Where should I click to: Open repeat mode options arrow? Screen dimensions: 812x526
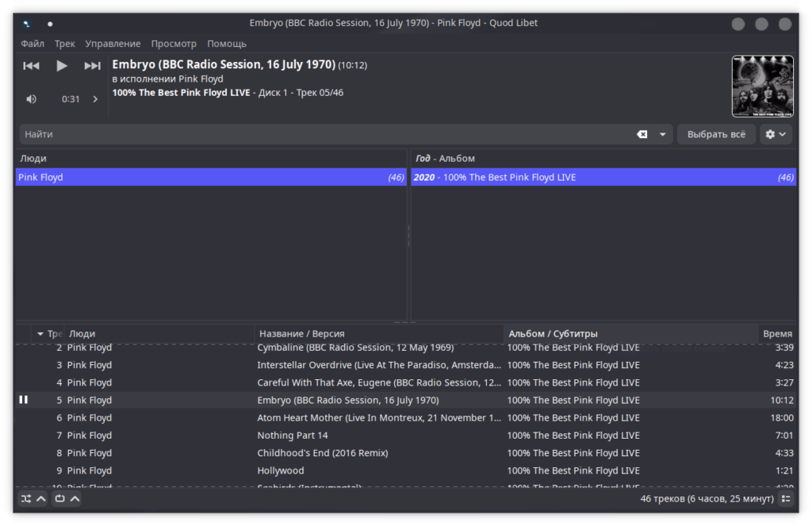[x=75, y=498]
